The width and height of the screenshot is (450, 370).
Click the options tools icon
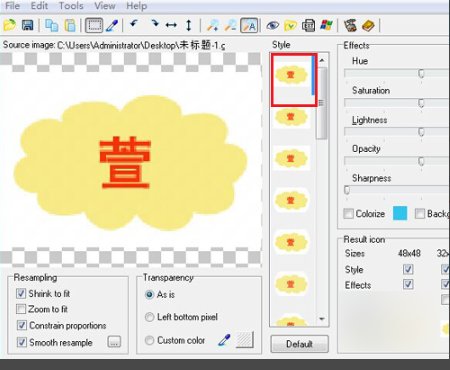pyautogui.click(x=350, y=25)
